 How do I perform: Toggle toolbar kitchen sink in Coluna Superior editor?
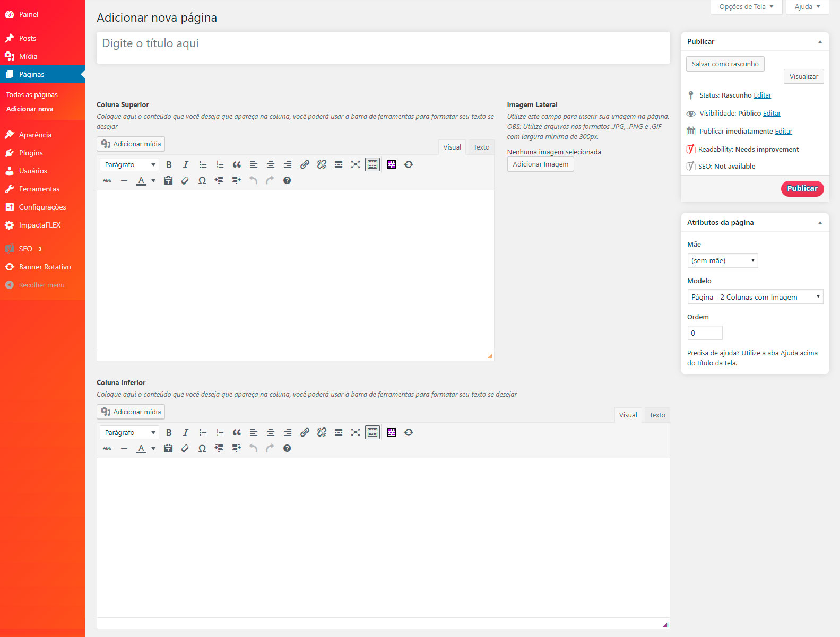tap(373, 164)
